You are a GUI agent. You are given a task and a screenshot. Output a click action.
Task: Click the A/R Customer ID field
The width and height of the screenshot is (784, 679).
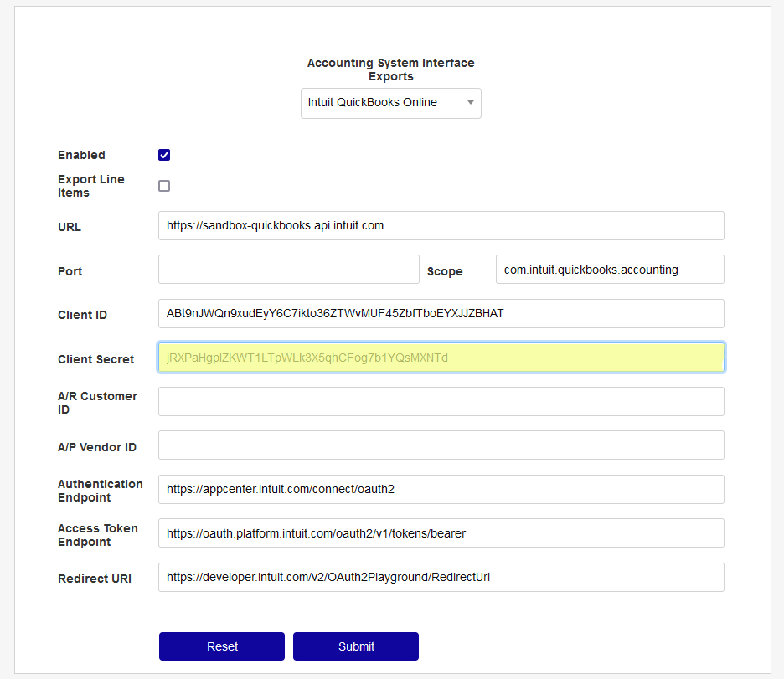441,402
